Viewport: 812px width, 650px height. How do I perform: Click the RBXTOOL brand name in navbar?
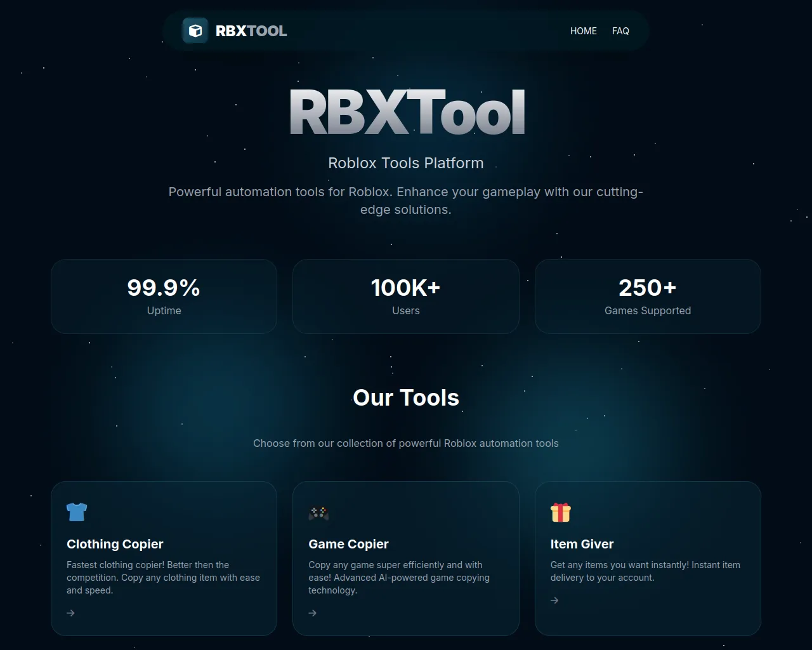coord(251,30)
